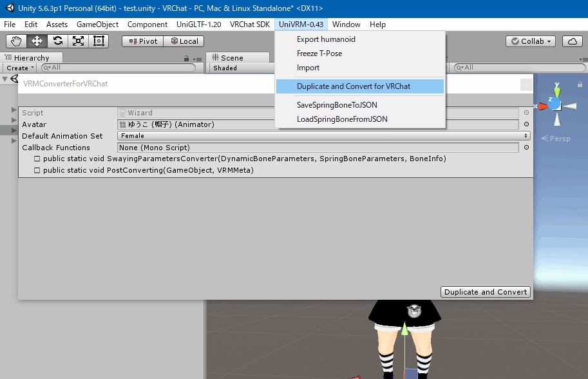Open the File menu
The image size is (588, 379).
coord(10,24)
